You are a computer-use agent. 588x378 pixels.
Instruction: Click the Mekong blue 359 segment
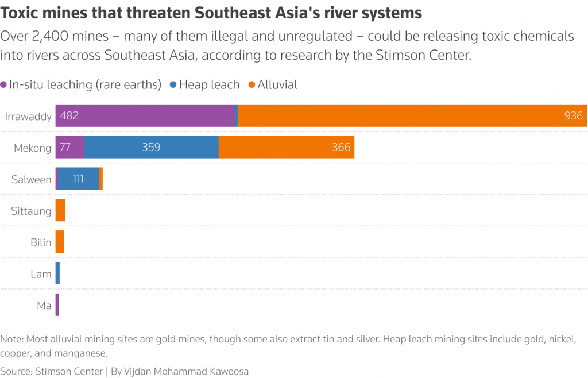[x=152, y=147]
